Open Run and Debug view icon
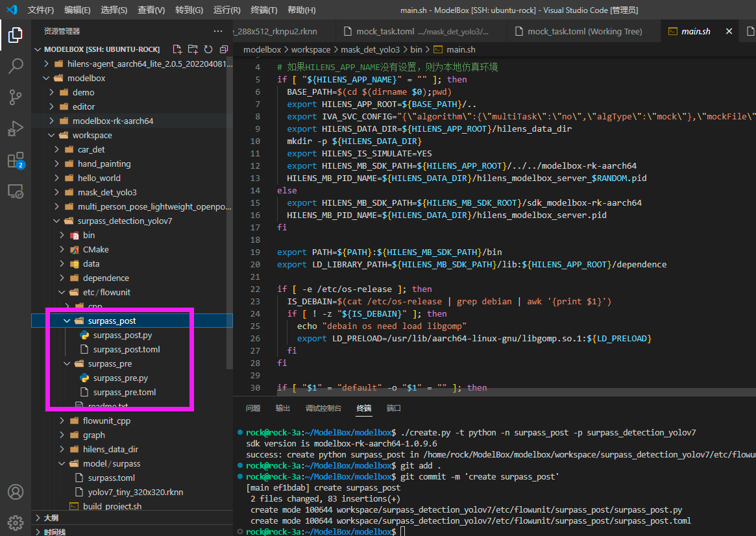Image resolution: width=756 pixels, height=536 pixels. click(16, 128)
